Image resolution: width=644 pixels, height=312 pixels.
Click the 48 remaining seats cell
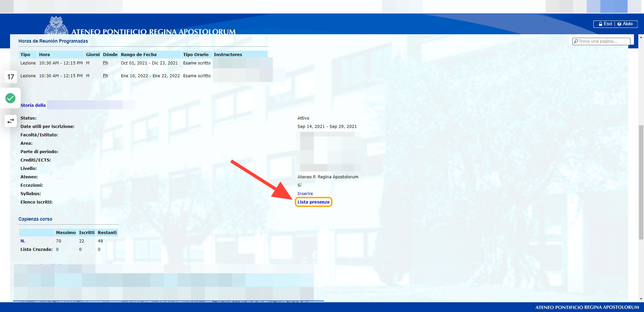point(100,241)
